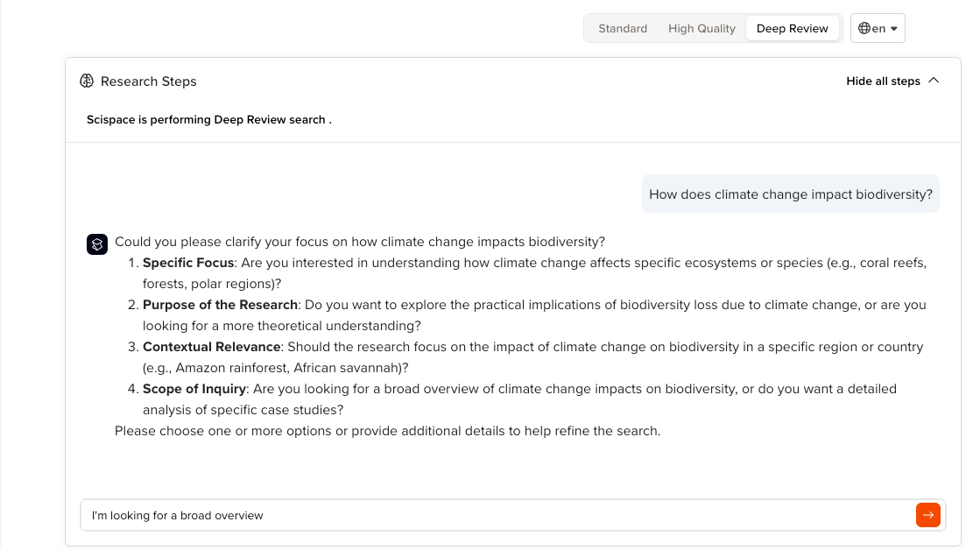Image resolution: width=980 pixels, height=550 pixels.
Task: Select the High Quality mode tab
Action: pos(702,28)
